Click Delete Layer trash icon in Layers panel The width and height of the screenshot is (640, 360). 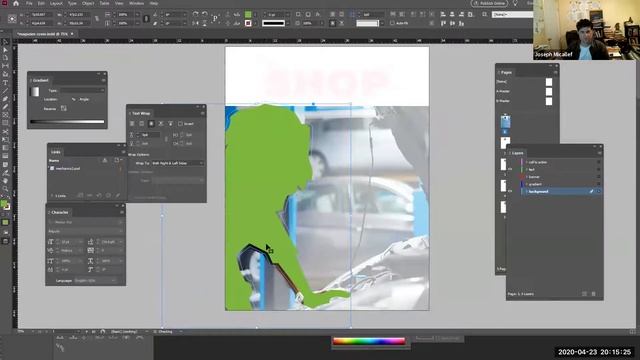pos(593,294)
